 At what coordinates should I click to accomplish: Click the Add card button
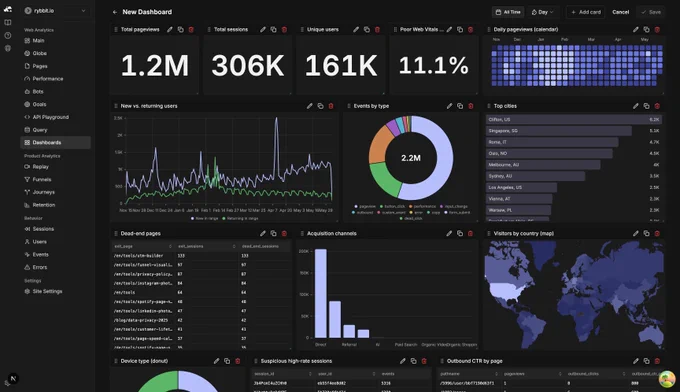pyautogui.click(x=586, y=12)
